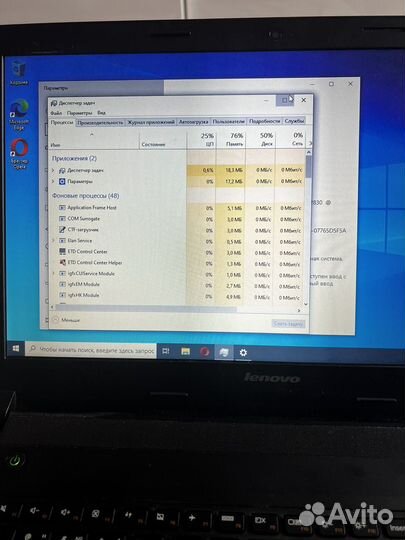Minimize the Параметры settings window behind
Viewport: 405px width, 540px height.
point(312,84)
